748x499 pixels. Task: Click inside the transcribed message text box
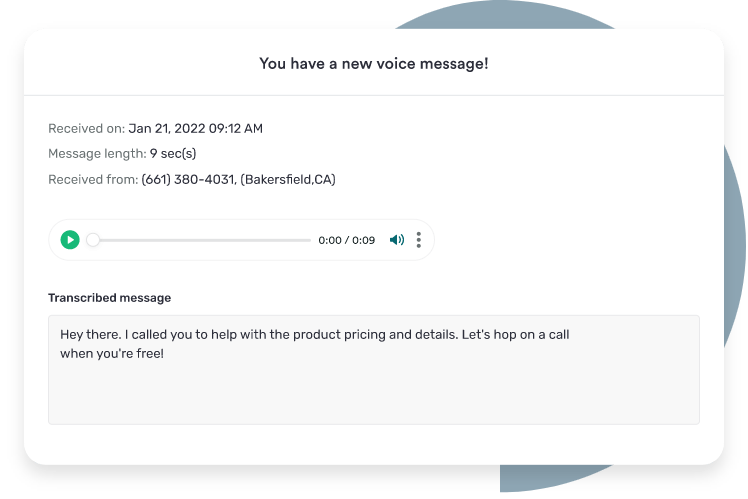click(374, 370)
